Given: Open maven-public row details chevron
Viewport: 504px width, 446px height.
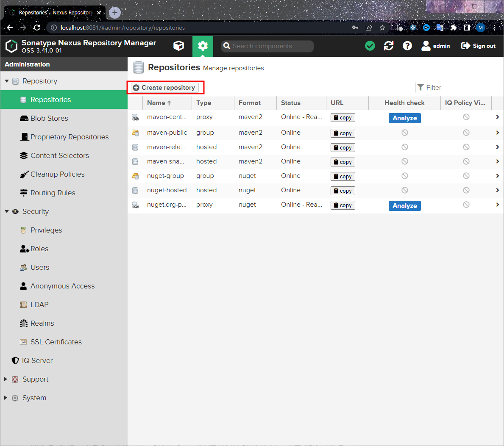Looking at the screenshot, I should (x=497, y=133).
